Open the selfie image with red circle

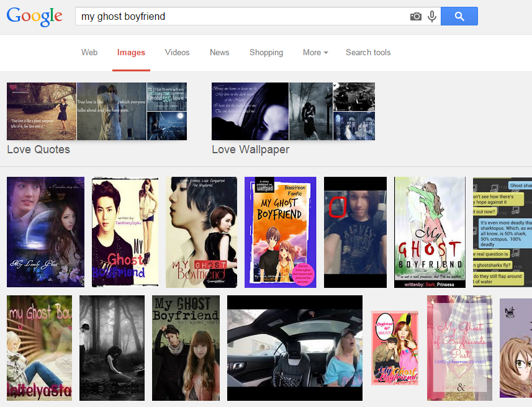click(x=355, y=232)
